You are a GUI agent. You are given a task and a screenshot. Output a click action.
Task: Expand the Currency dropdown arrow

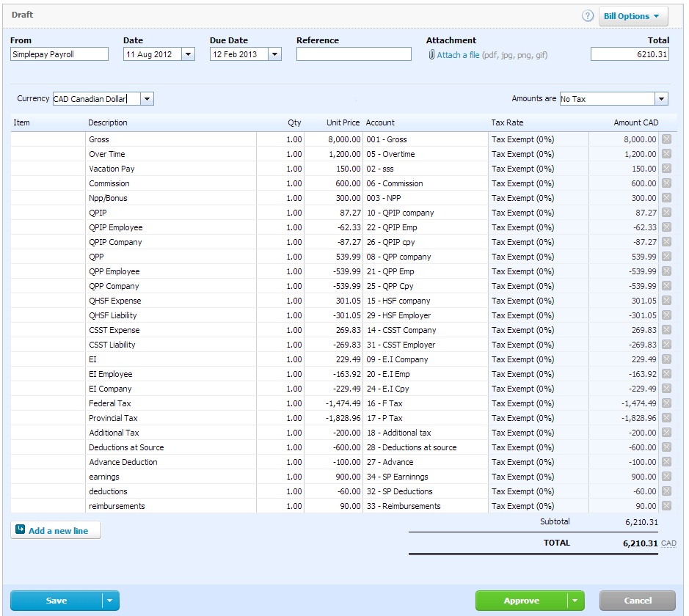147,99
